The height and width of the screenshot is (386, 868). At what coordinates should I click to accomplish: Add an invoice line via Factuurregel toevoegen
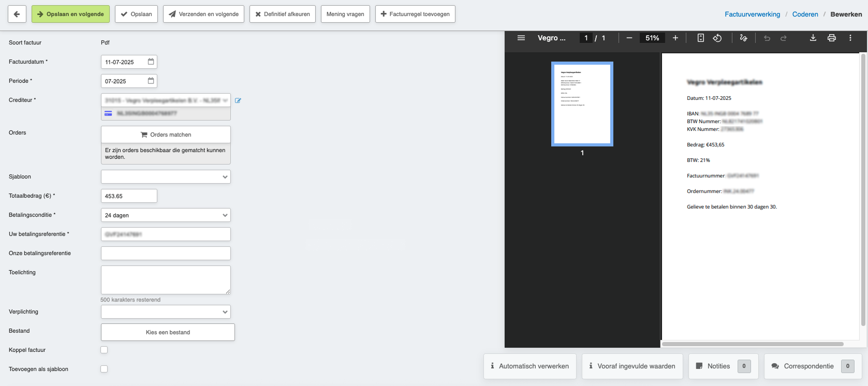point(415,14)
